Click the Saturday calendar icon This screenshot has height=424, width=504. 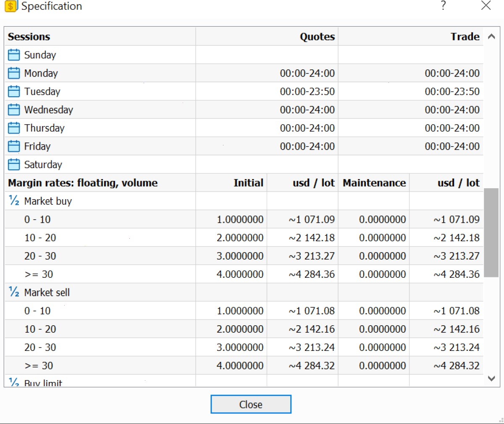(14, 165)
